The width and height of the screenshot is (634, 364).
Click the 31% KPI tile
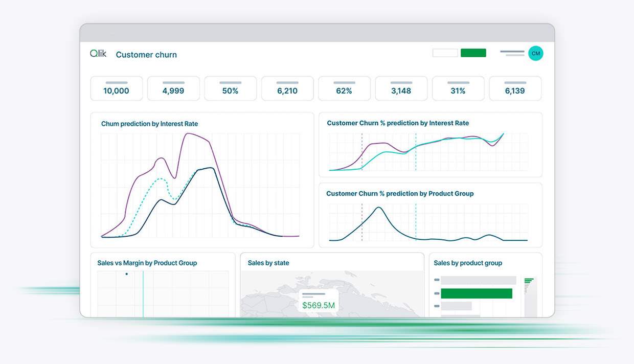click(x=458, y=88)
